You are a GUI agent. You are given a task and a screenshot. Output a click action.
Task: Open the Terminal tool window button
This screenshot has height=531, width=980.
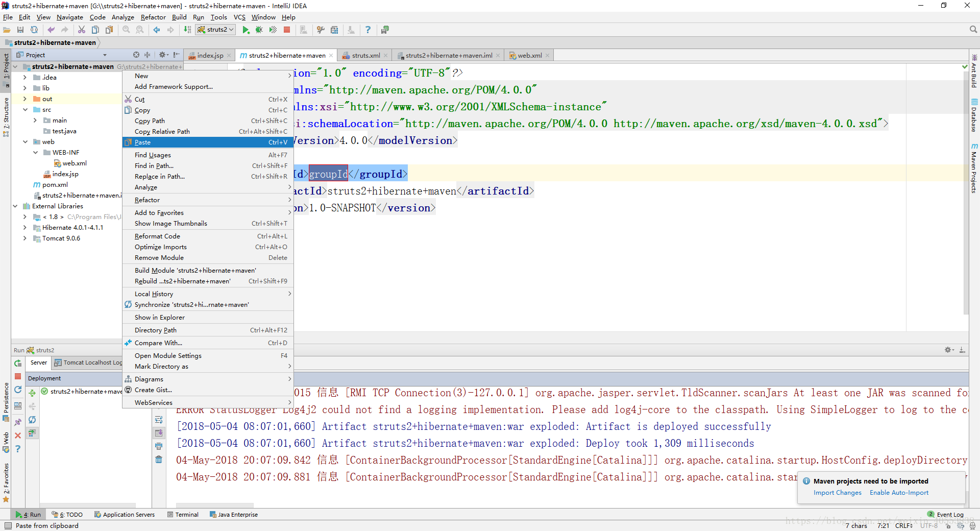coord(183,515)
